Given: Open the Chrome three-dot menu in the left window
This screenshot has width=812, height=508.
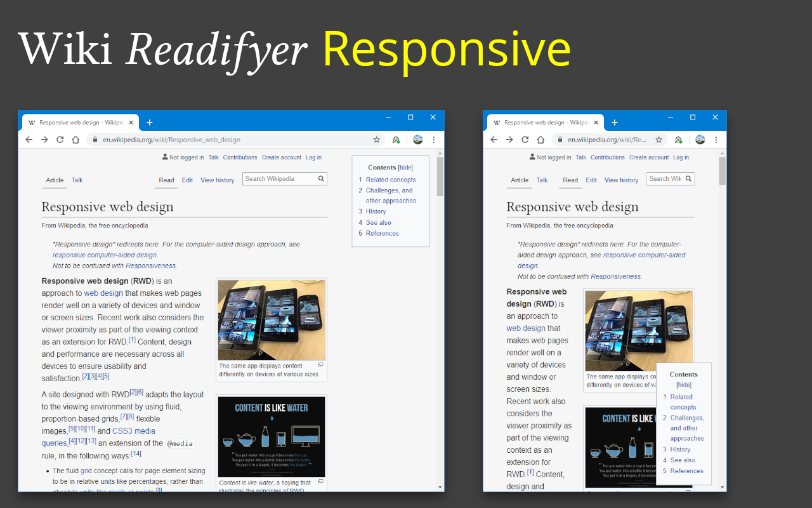Looking at the screenshot, I should [x=434, y=140].
